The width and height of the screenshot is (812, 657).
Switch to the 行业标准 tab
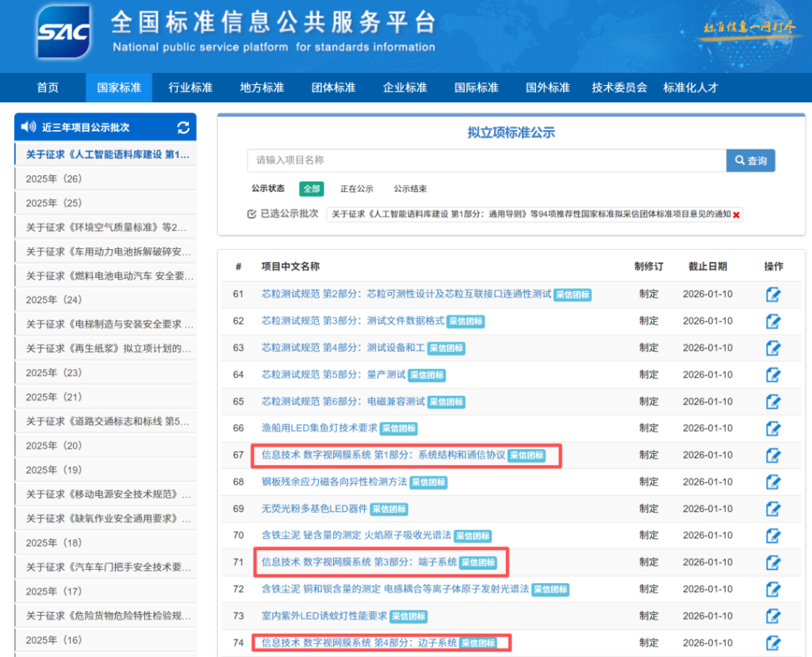click(190, 87)
